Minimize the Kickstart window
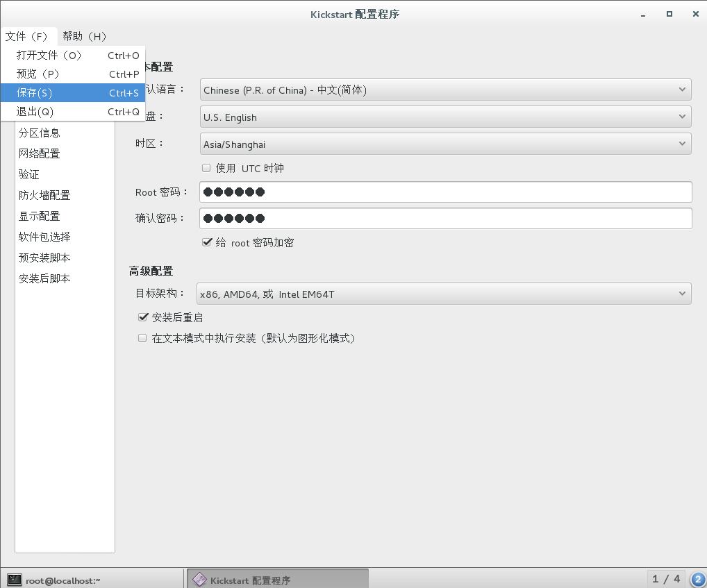 point(643,15)
